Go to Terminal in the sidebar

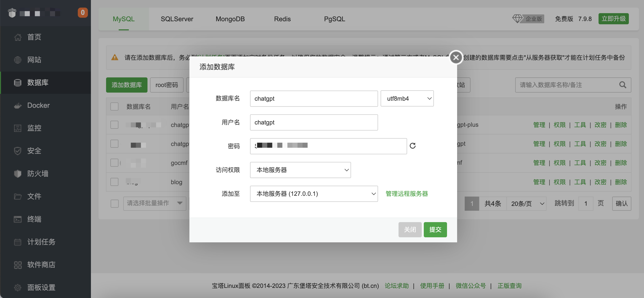34,219
